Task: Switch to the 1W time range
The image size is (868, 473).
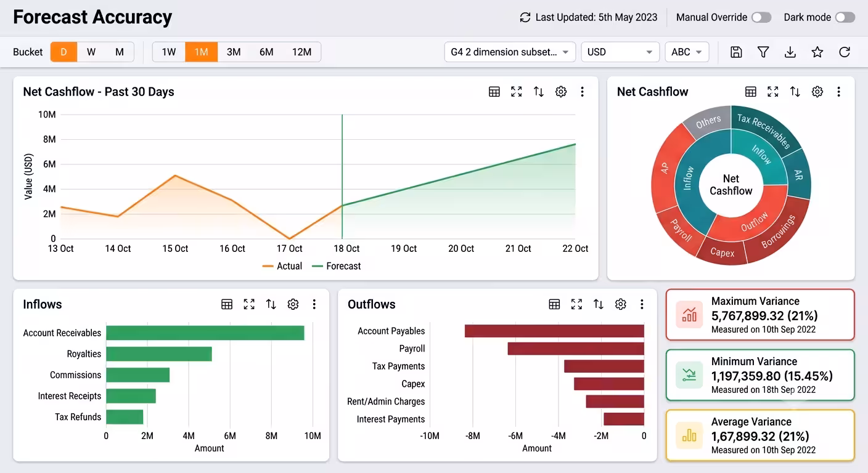Action: 169,52
